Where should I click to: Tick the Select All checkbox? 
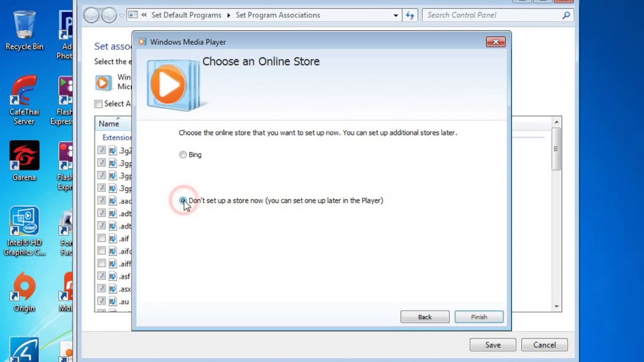(x=99, y=104)
